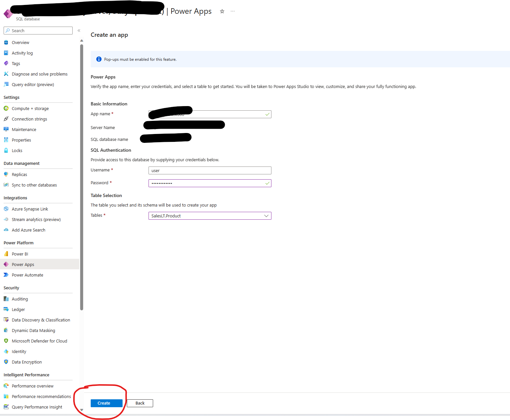Click the App name field
This screenshot has width=510, height=420.
(210, 114)
